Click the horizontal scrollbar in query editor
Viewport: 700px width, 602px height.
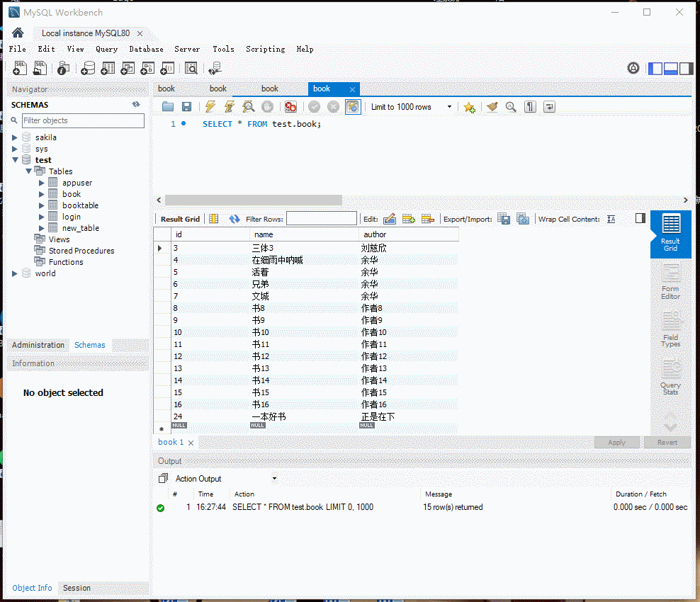point(253,200)
